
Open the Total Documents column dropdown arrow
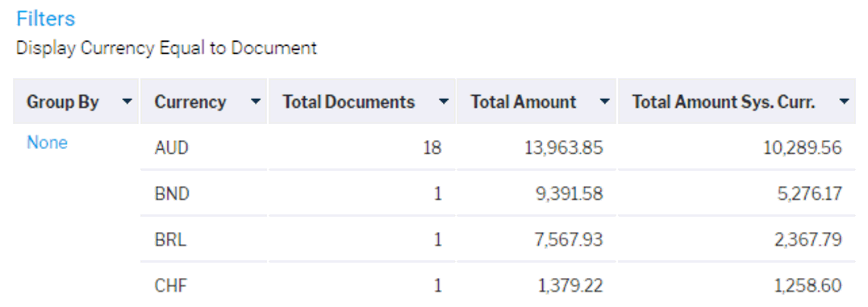coord(444,102)
